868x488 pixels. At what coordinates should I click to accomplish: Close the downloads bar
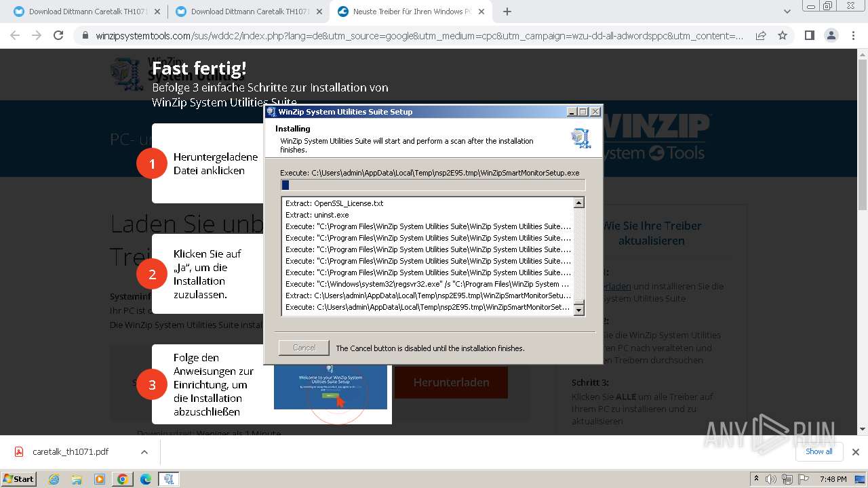tap(856, 451)
